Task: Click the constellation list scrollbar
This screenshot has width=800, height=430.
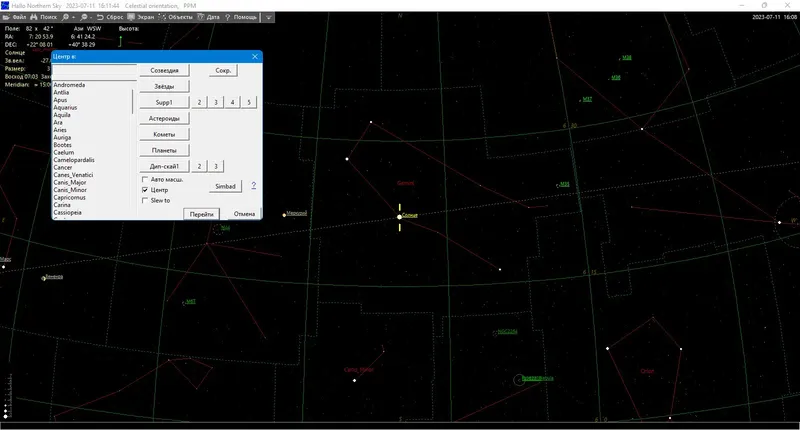Action: 133,150
